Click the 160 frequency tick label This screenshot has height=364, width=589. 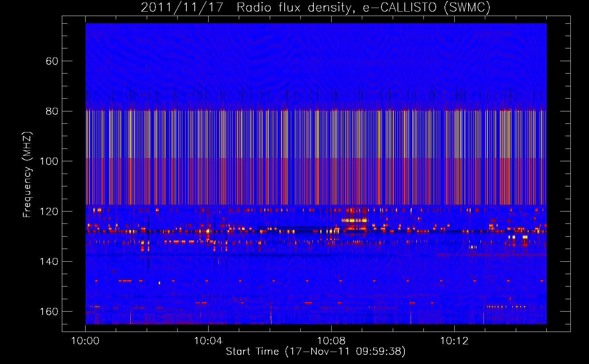[49, 312]
